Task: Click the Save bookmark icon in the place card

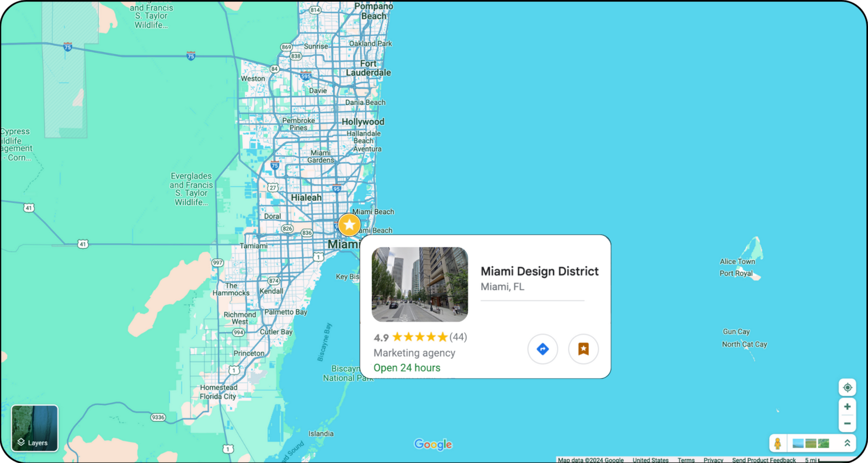Action: (x=583, y=349)
